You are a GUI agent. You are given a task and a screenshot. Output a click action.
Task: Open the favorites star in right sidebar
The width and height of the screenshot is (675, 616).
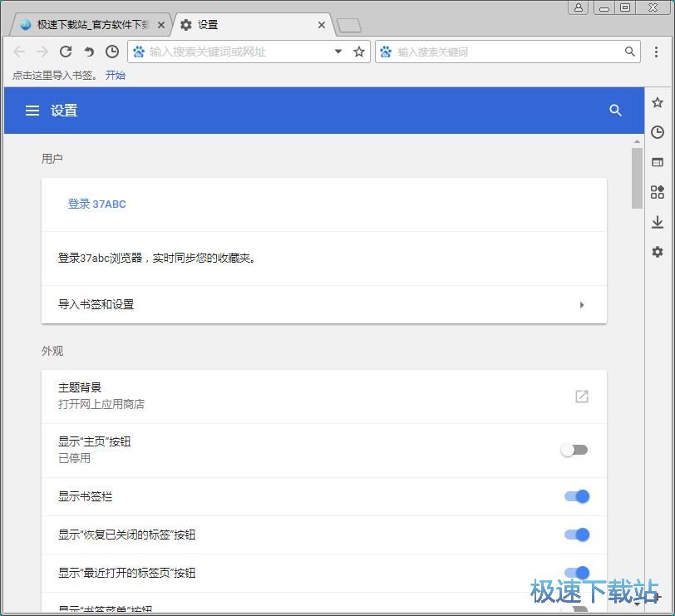coord(658,101)
